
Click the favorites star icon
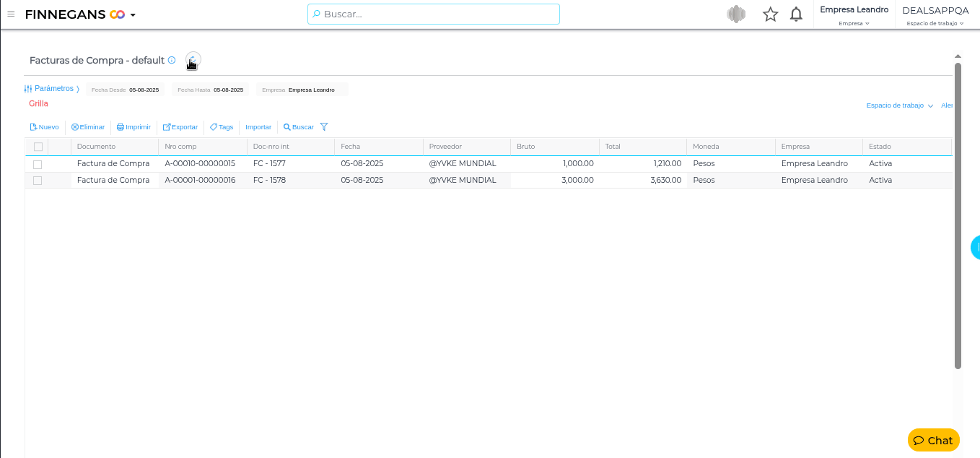(770, 14)
